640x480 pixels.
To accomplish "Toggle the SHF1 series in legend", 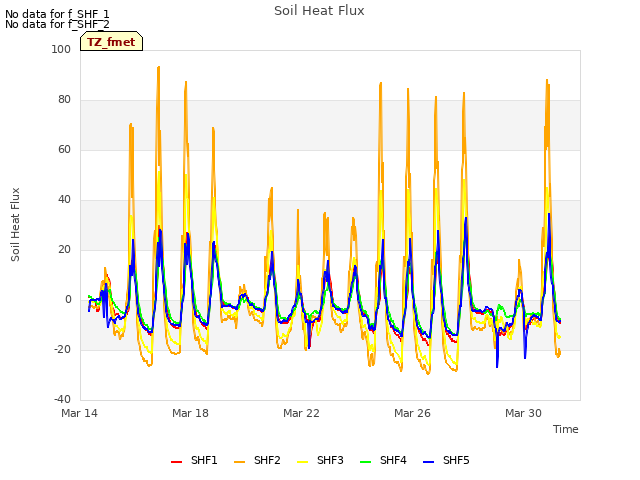I will click(x=194, y=460).
